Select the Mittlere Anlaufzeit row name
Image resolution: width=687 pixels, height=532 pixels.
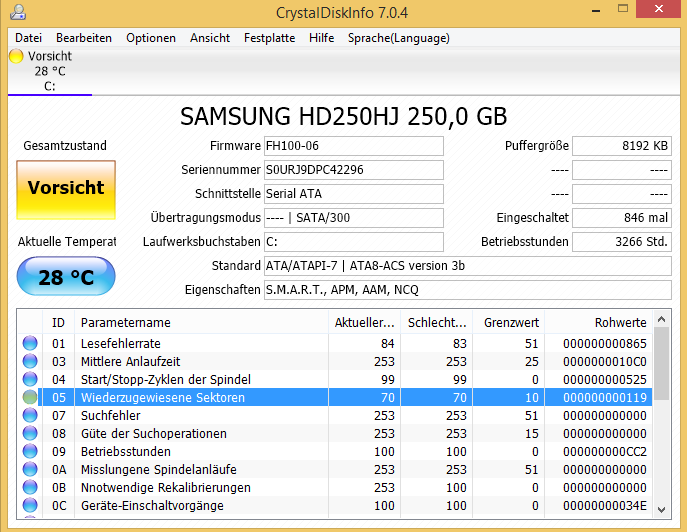point(130,362)
